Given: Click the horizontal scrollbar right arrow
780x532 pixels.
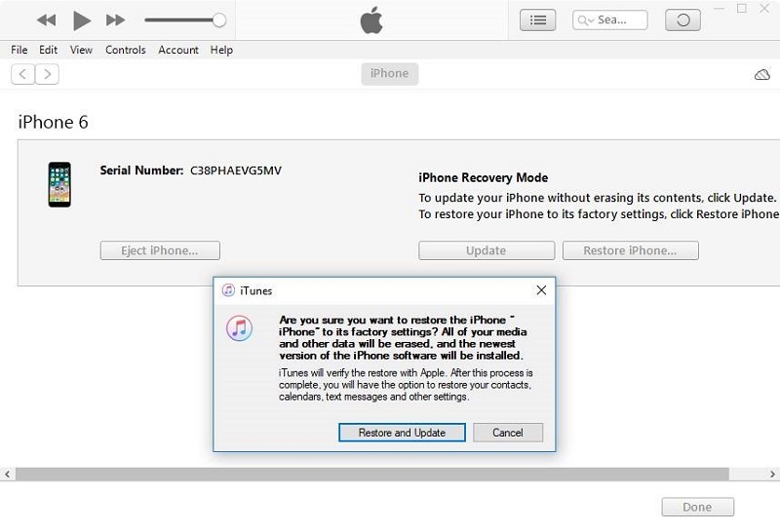Looking at the screenshot, I should pyautogui.click(x=772, y=475).
